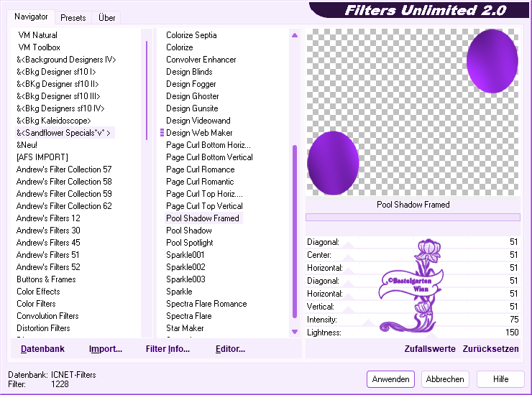Switch to the Presets tab

click(x=73, y=18)
